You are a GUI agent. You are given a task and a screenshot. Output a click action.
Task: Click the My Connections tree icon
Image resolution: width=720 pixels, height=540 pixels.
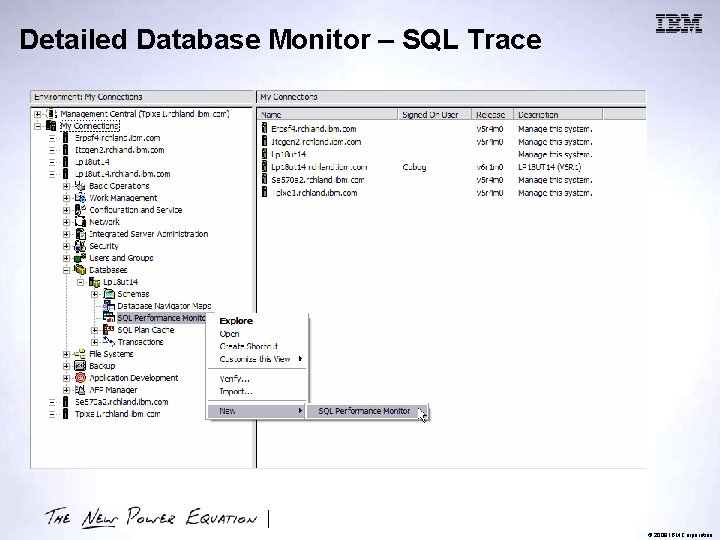click(x=51, y=126)
